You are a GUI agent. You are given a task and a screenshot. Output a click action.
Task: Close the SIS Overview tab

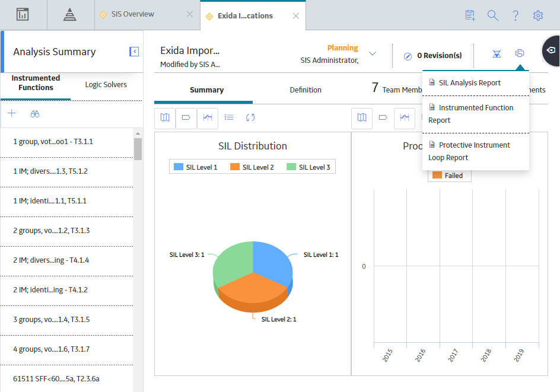190,14
